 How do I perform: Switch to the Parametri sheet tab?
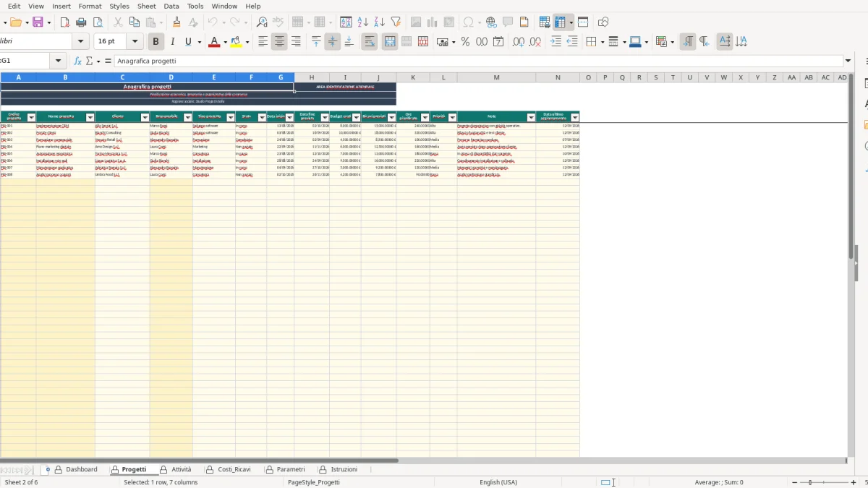click(x=285, y=469)
